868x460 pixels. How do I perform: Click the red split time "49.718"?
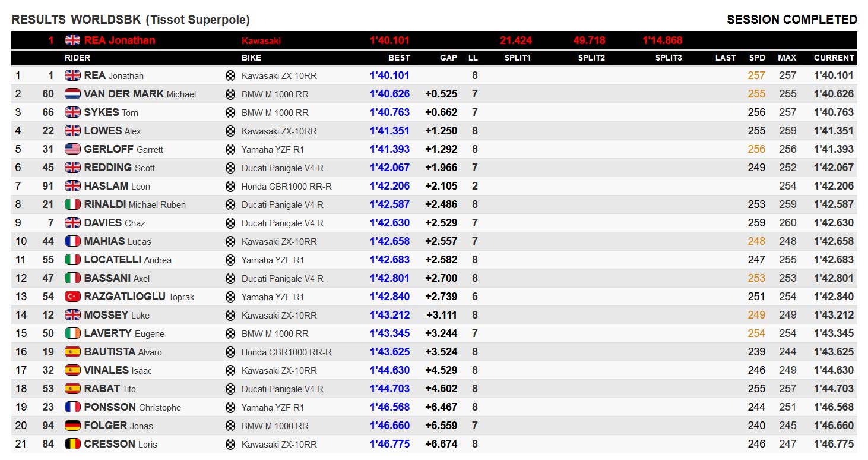590,40
